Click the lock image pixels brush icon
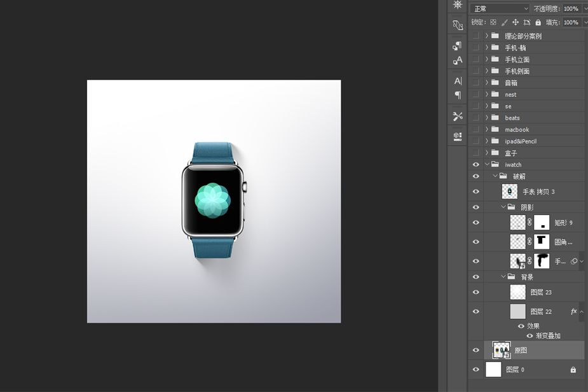 tap(504, 22)
